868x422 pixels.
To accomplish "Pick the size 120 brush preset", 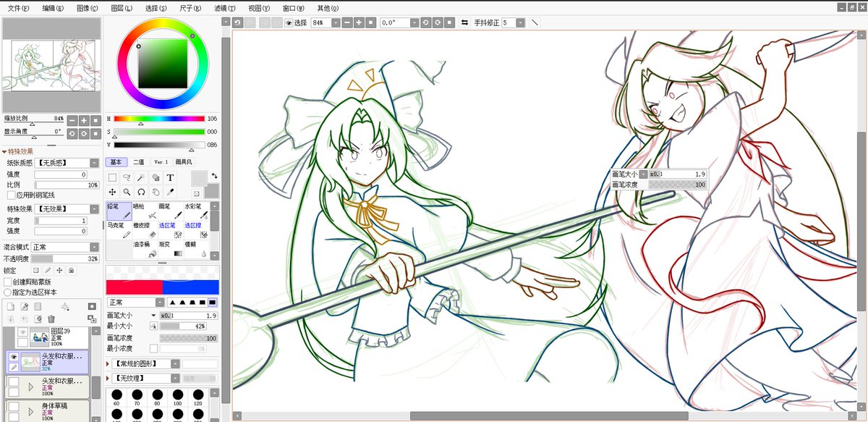I will 198,396.
